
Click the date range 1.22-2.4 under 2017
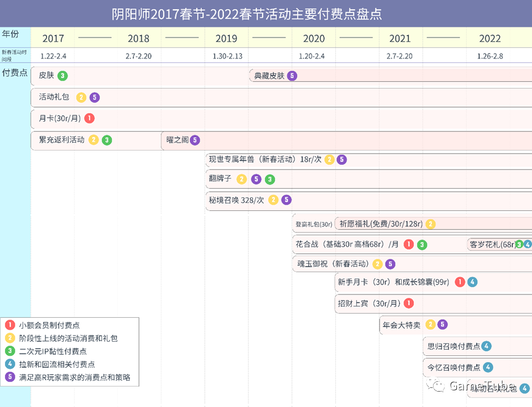pyautogui.click(x=54, y=57)
